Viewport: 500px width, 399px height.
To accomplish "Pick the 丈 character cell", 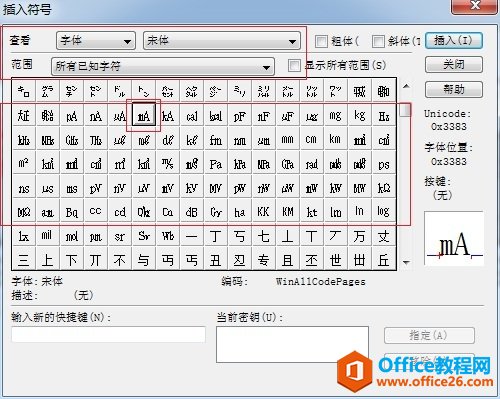I will point(384,235).
